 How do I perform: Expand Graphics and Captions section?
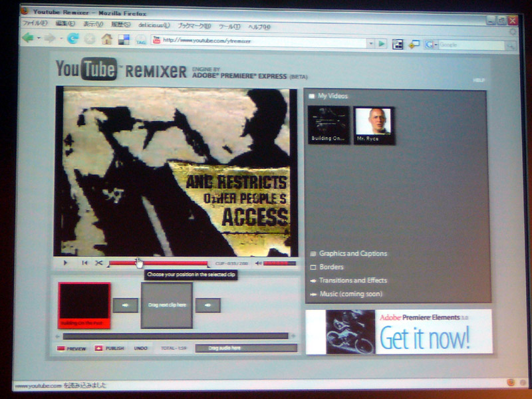[x=348, y=253]
